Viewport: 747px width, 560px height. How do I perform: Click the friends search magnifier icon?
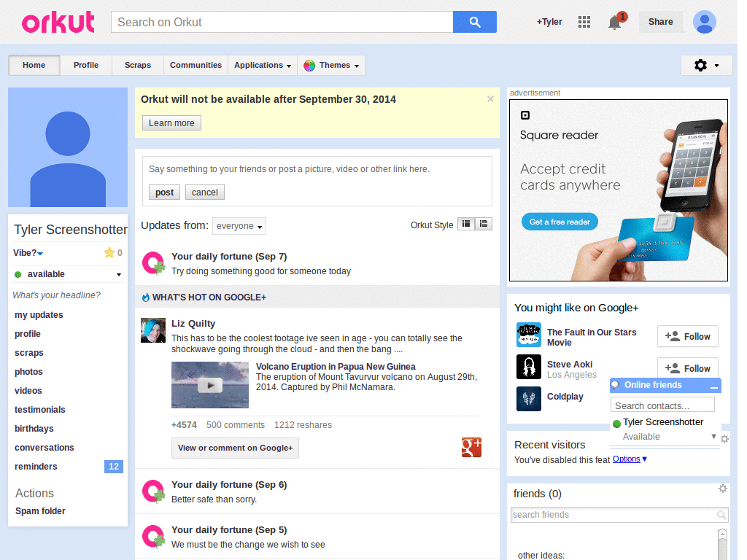point(721,515)
